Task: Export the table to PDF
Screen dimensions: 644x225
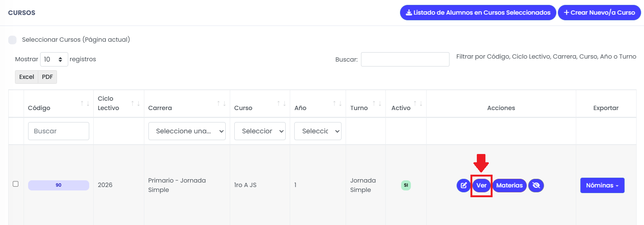Action: coord(47,77)
